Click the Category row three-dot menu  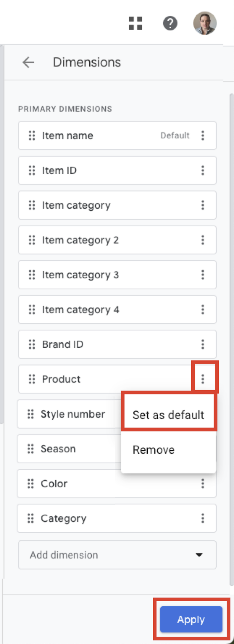pyautogui.click(x=203, y=518)
